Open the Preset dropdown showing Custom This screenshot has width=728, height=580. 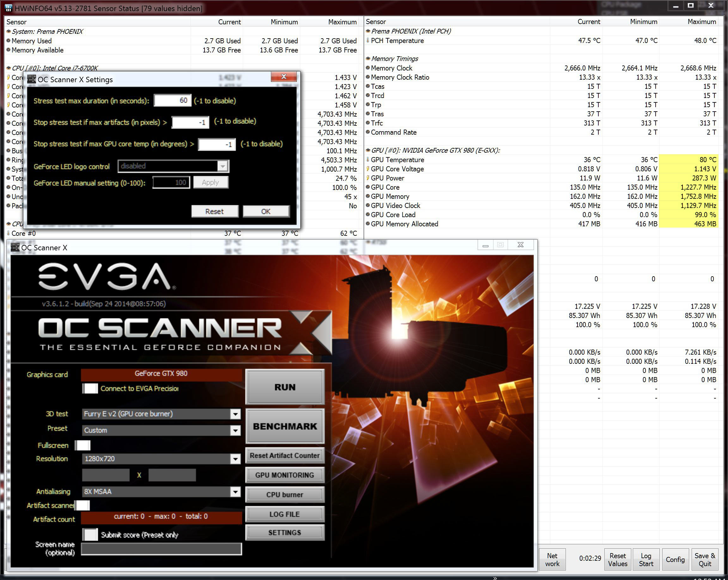point(236,430)
